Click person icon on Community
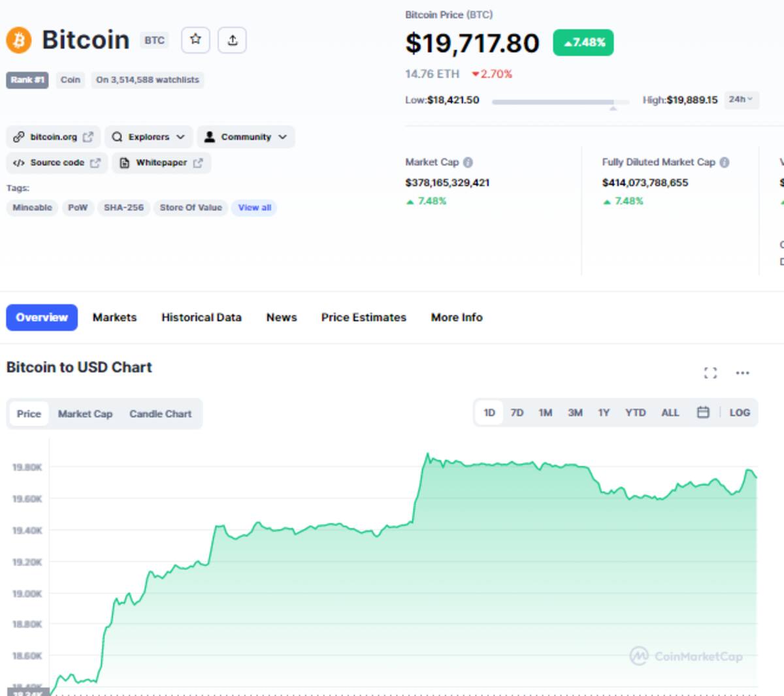784x696 pixels. (x=209, y=136)
